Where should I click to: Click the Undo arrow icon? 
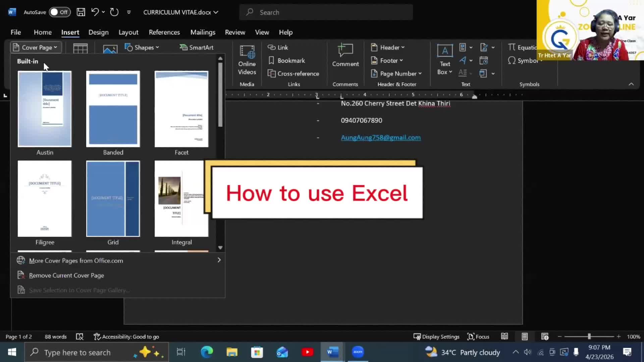[95, 12]
